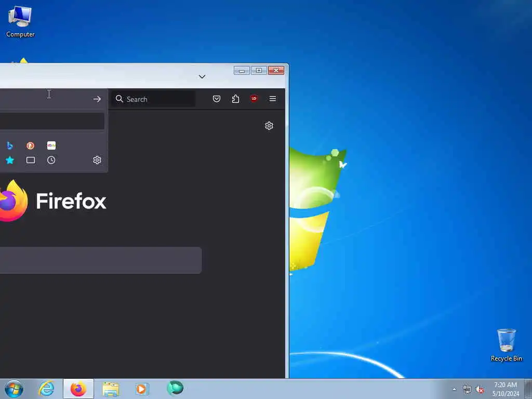Viewport: 532px width, 399px height.
Task: Click the Search box in the toolbar
Action: pos(153,99)
